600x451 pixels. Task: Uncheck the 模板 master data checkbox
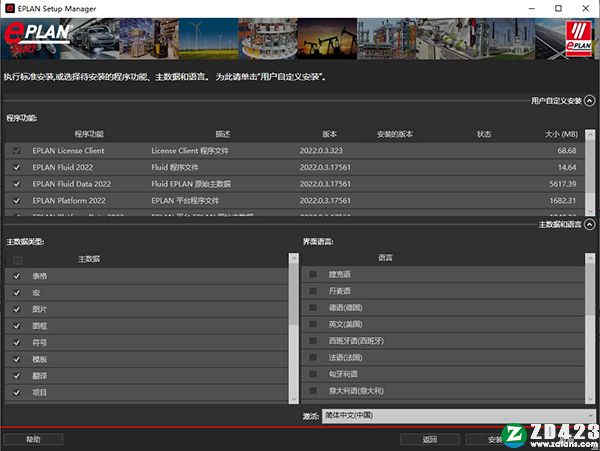17,359
